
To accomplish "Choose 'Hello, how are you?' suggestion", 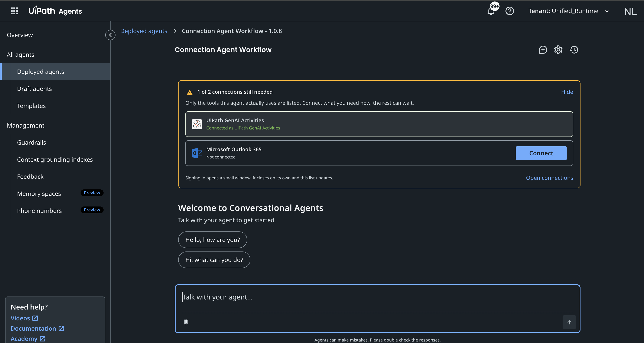I will click(212, 240).
